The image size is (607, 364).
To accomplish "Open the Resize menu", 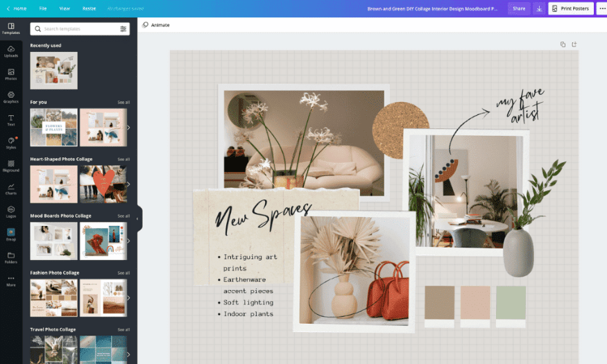I will 89,8.
